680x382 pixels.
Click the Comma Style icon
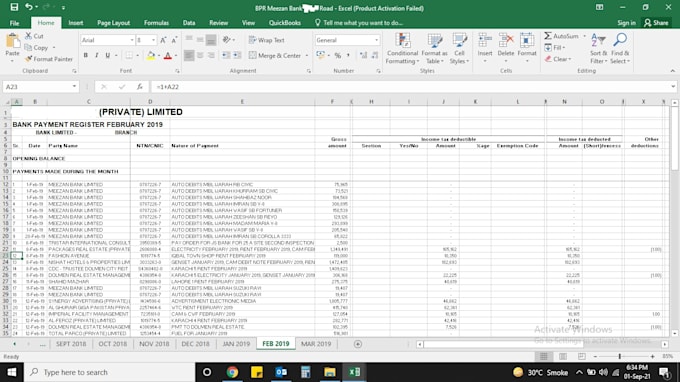(348, 56)
